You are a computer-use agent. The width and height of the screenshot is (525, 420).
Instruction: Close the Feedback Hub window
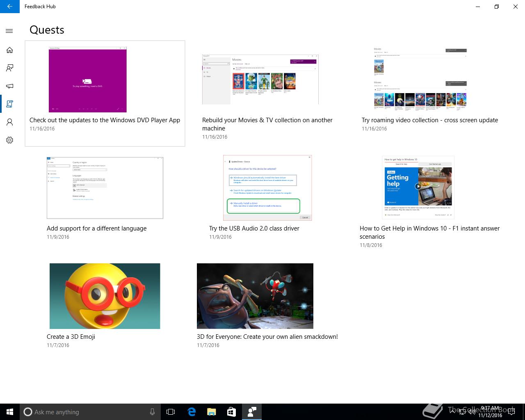pyautogui.click(x=516, y=7)
